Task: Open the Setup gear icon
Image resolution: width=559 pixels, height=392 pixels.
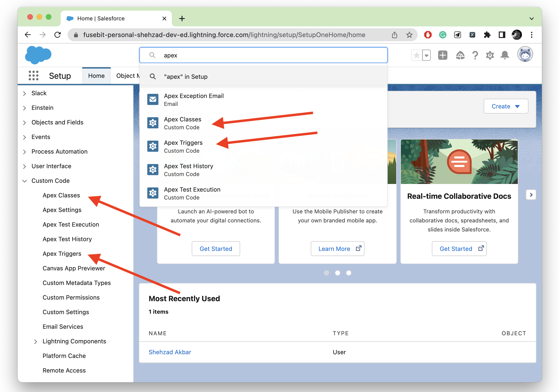Action: click(x=490, y=55)
